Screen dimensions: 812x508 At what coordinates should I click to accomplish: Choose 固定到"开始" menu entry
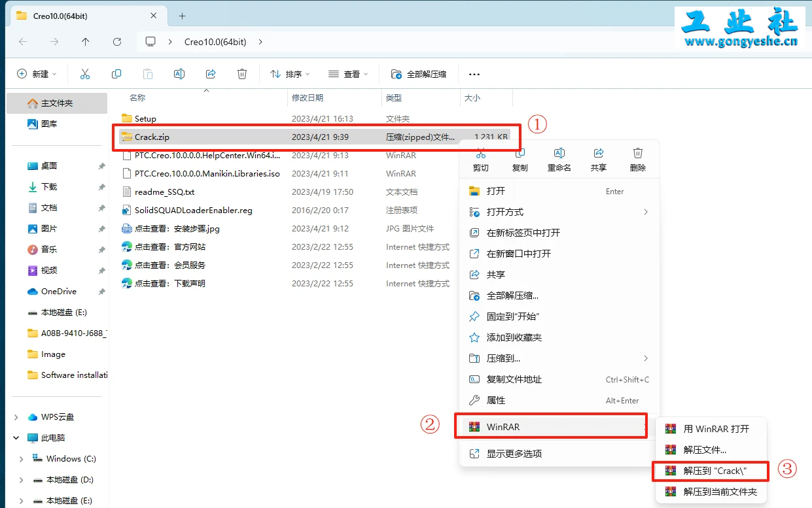click(559, 316)
